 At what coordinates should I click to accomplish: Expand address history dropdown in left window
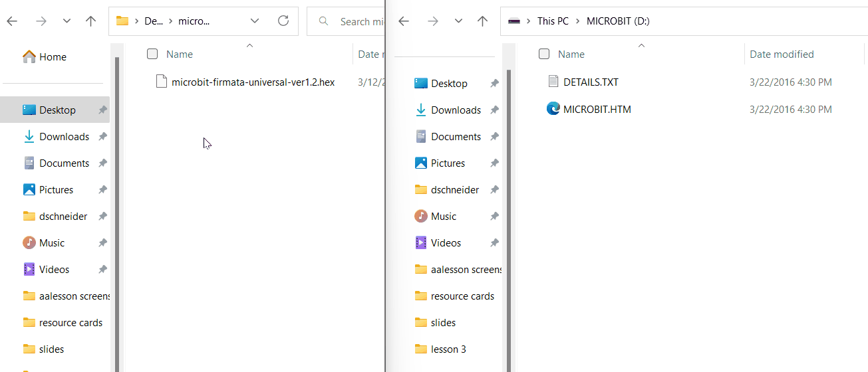[255, 21]
